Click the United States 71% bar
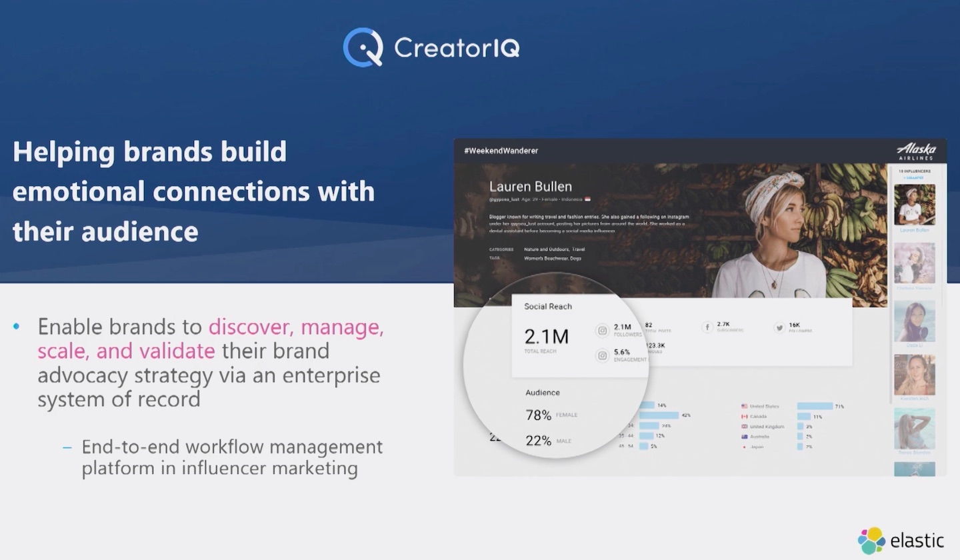Screen dimensions: 960x560 click(x=815, y=406)
